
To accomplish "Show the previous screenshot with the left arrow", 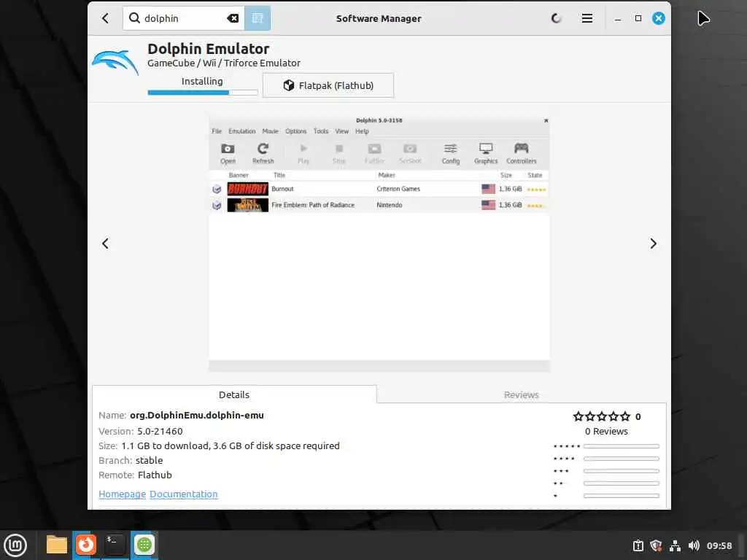I will click(x=105, y=244).
